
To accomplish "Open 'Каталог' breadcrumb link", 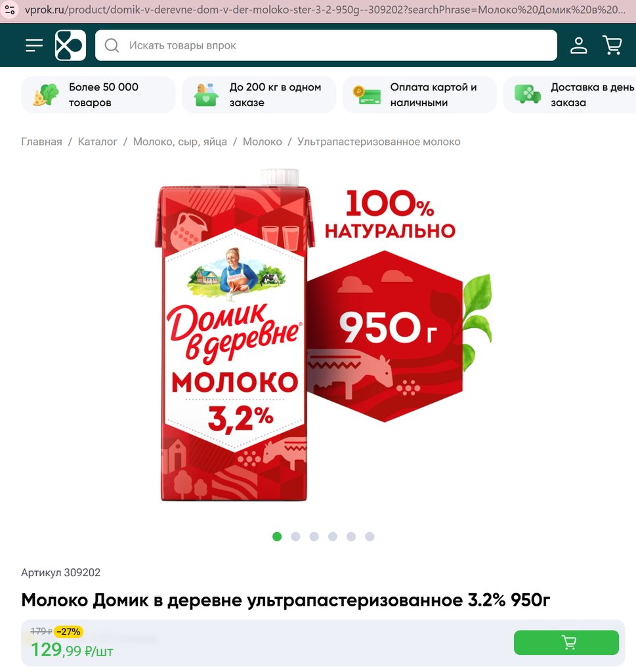I will coord(97,142).
